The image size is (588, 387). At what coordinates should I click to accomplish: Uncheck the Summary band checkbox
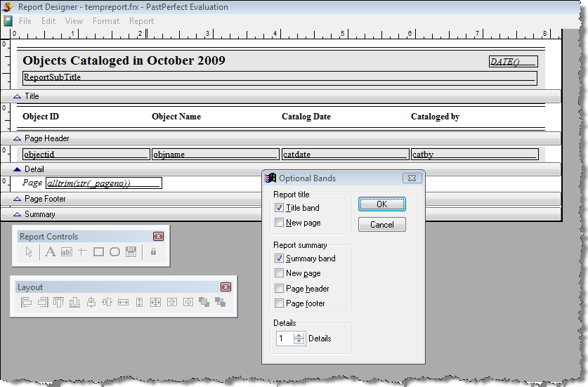coord(279,258)
